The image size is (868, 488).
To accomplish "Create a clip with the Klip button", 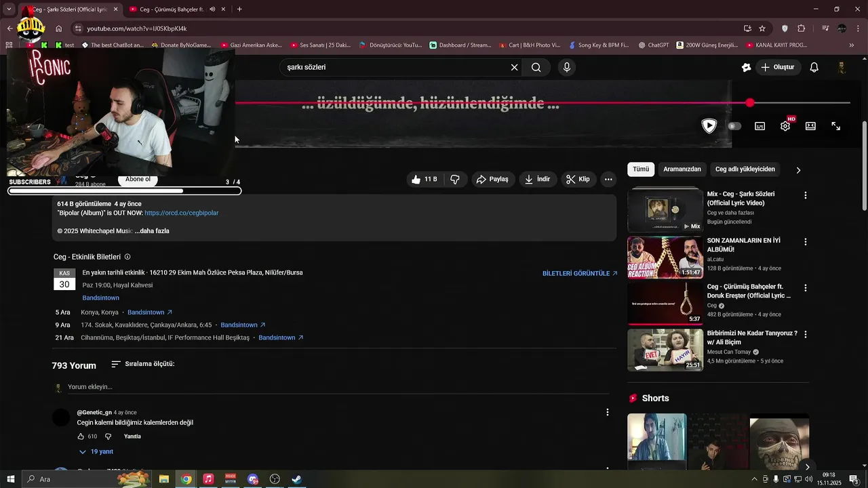I will point(578,179).
